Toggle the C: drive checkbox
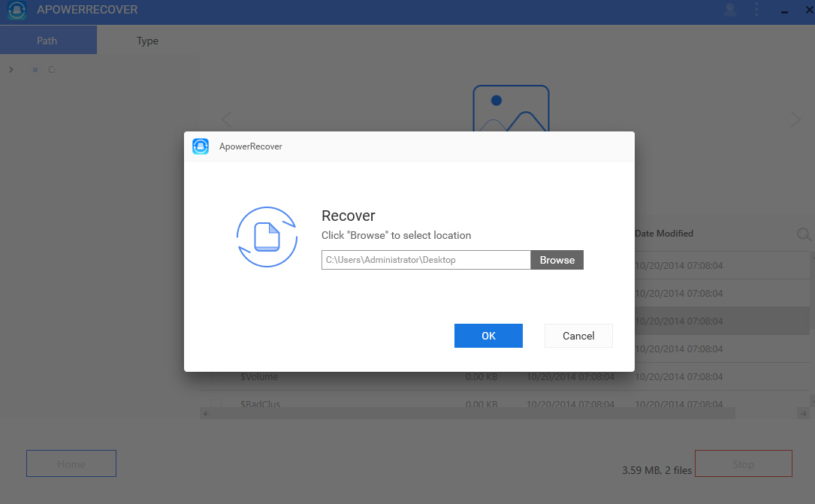815x504 pixels. tap(35, 70)
